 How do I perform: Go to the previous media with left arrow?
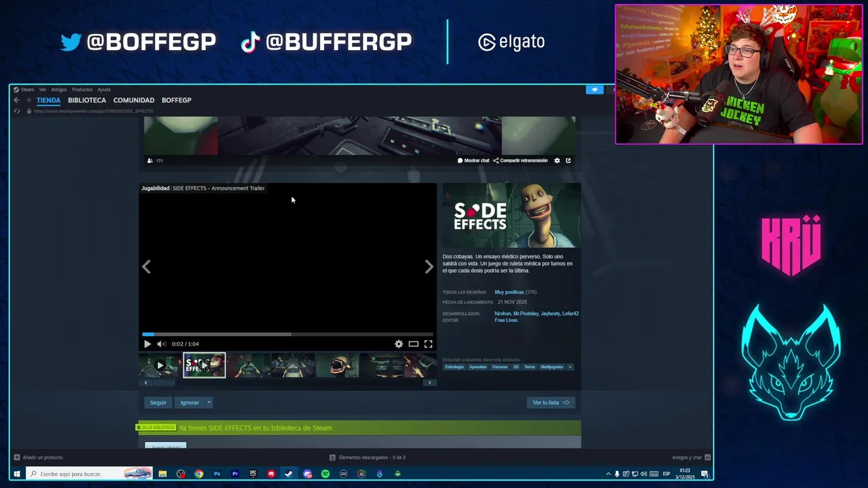(146, 267)
